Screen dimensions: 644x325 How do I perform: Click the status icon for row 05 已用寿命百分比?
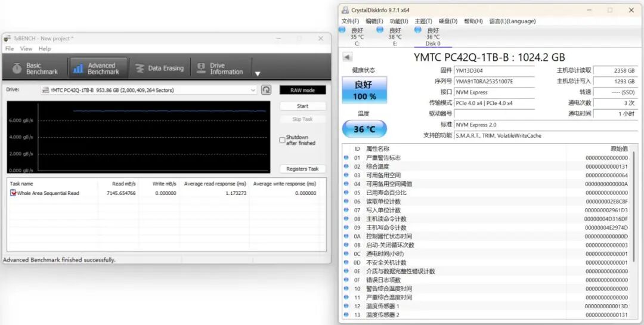346,192
